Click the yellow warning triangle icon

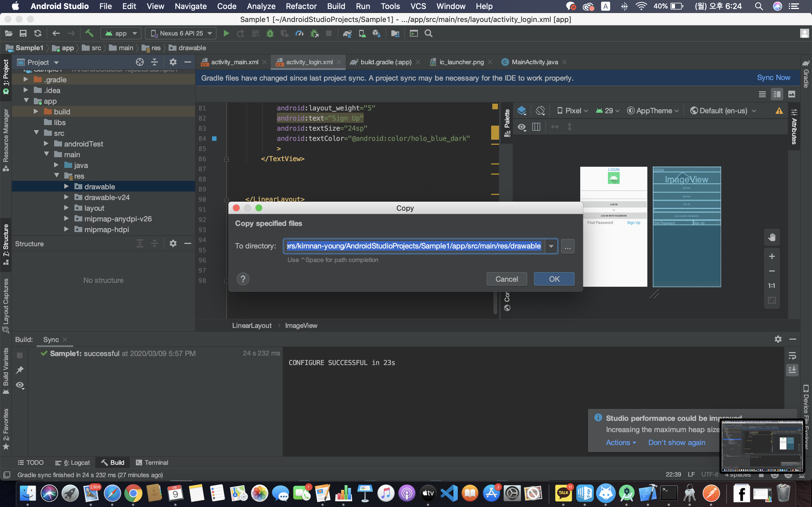coord(779,111)
